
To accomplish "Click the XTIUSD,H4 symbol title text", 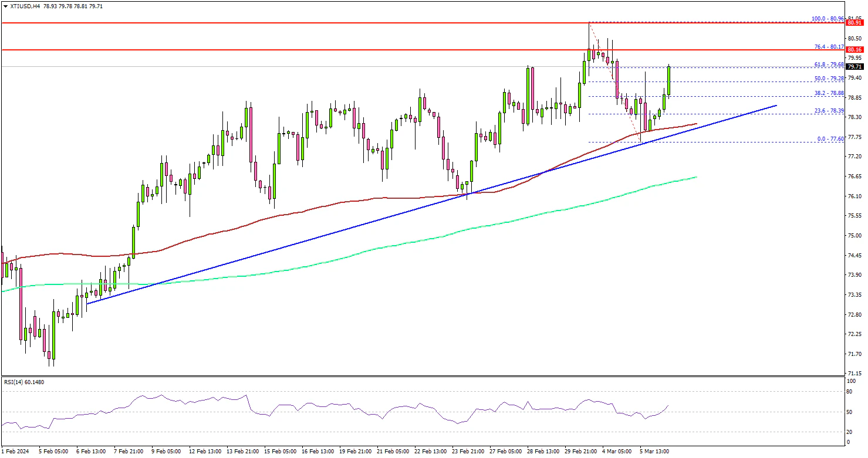I will pos(25,6).
